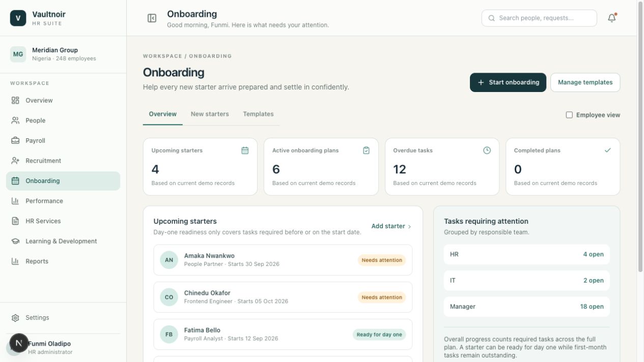Screen dimensions: 644x362
Task: Click the Reports chart icon
Action: coord(15,261)
